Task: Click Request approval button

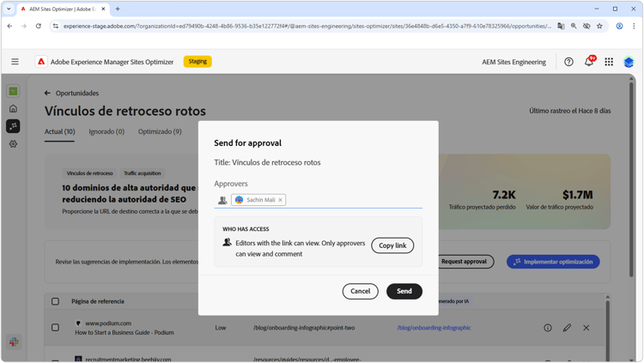Action: [464, 262]
